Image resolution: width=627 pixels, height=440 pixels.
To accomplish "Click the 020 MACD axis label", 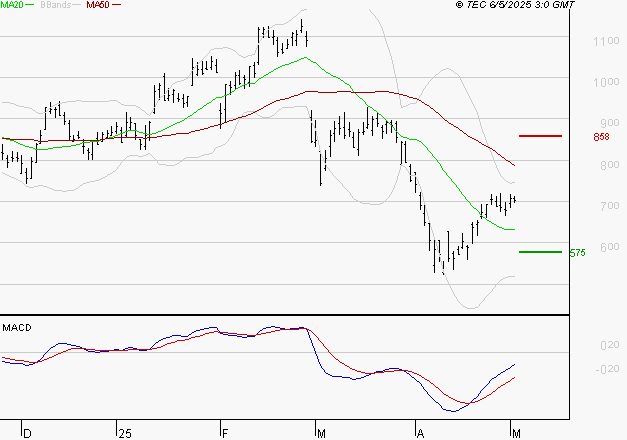I will point(609,345).
